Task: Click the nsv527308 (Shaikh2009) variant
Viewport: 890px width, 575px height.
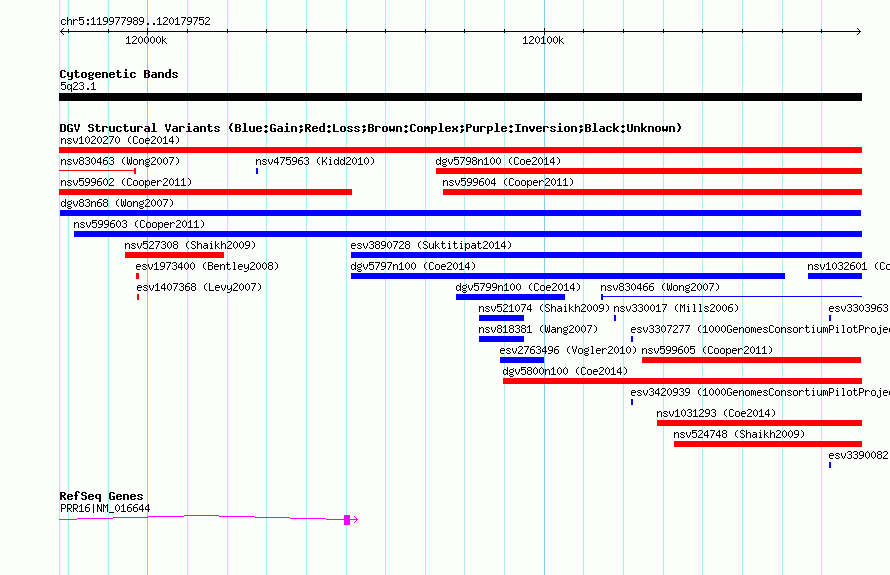Action: click(x=174, y=255)
